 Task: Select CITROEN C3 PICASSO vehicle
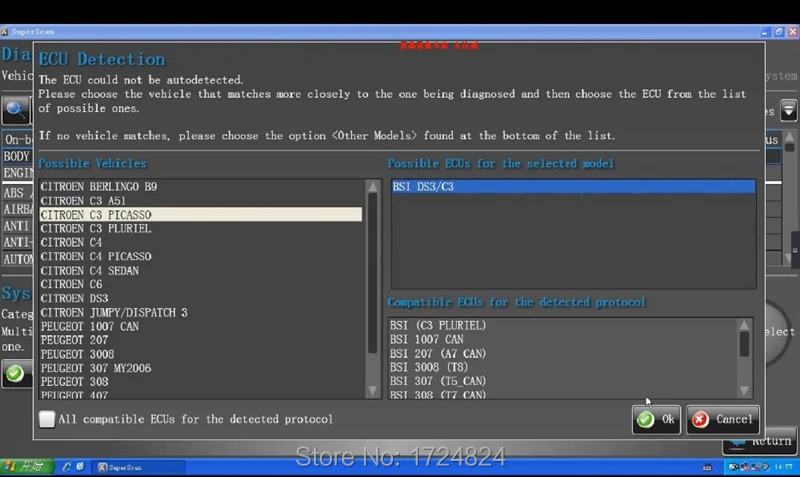pos(201,214)
